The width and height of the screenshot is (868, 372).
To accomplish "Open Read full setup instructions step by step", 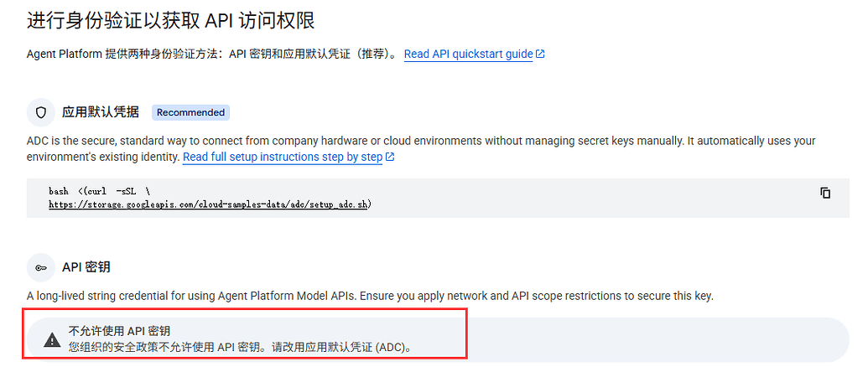I will [283, 157].
